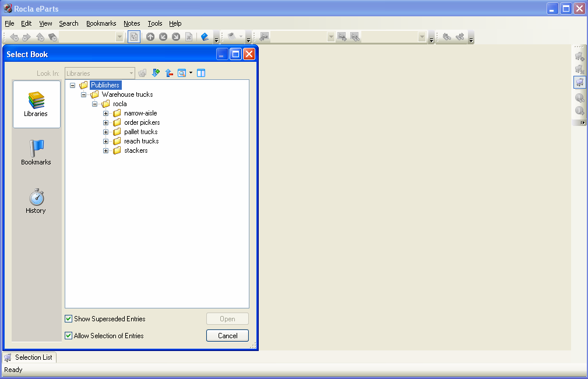588x379 pixels.
Task: Click the round down-left arrow toolbar icon
Action: click(163, 37)
